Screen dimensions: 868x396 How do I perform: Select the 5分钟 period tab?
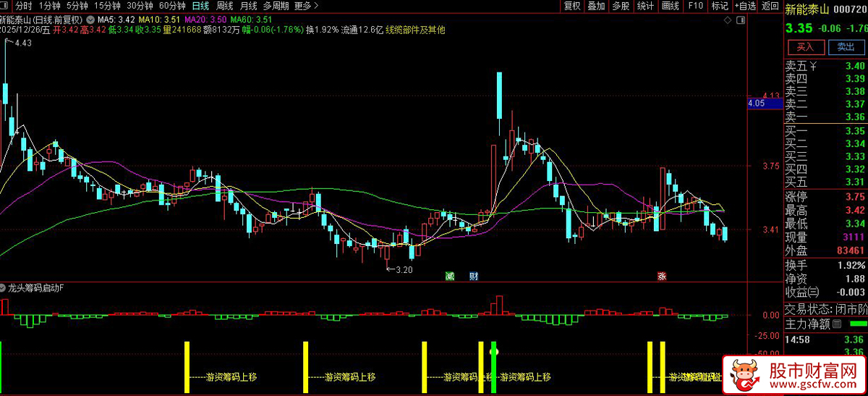77,6
